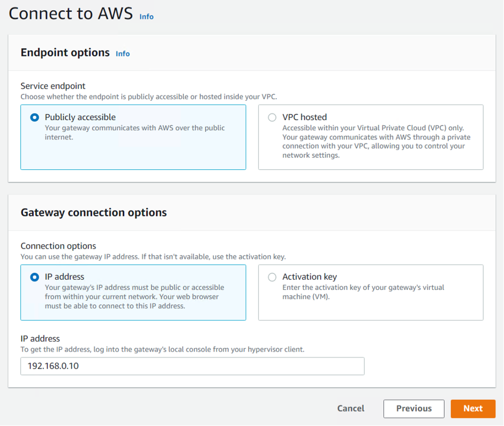Open the Info link next to "Connect to AWS"

tap(146, 17)
